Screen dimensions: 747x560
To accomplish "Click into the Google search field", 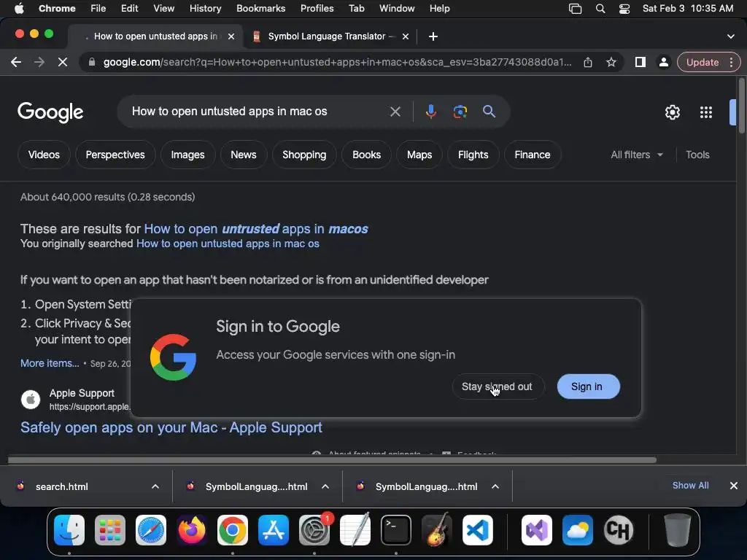I will [258, 112].
